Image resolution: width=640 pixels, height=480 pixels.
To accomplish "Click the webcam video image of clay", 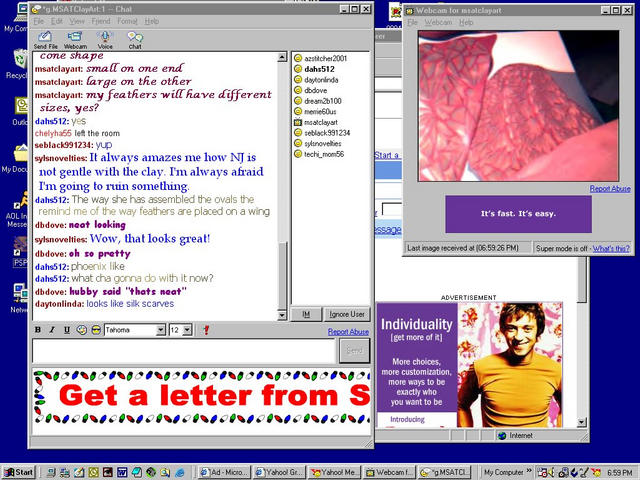I will pos(518,106).
